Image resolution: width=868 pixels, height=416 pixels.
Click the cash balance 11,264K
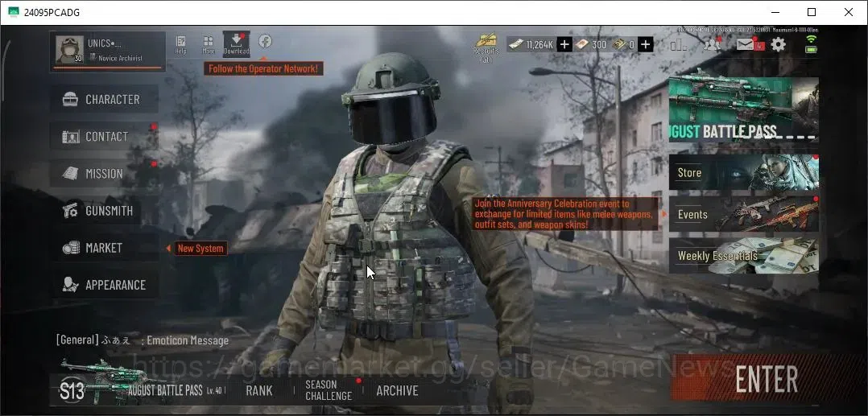coord(532,45)
